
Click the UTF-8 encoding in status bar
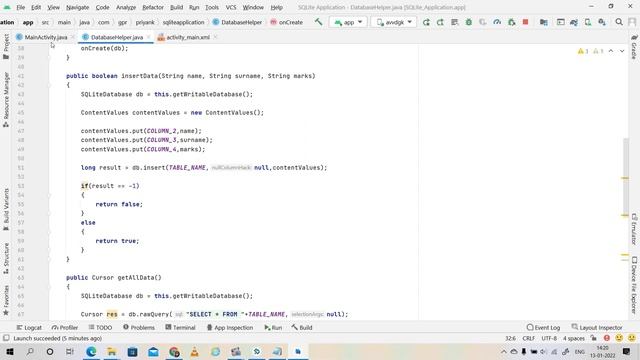click(549, 338)
